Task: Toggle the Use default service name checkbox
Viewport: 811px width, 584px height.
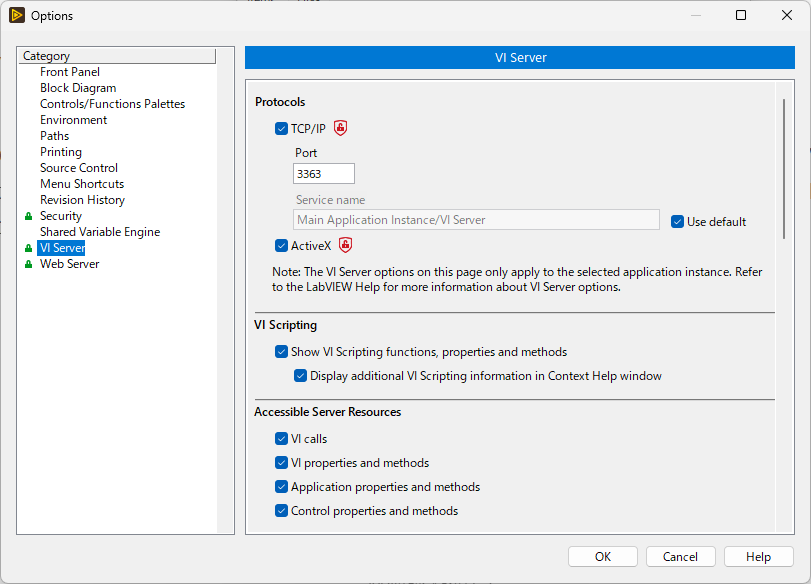Action: click(678, 222)
